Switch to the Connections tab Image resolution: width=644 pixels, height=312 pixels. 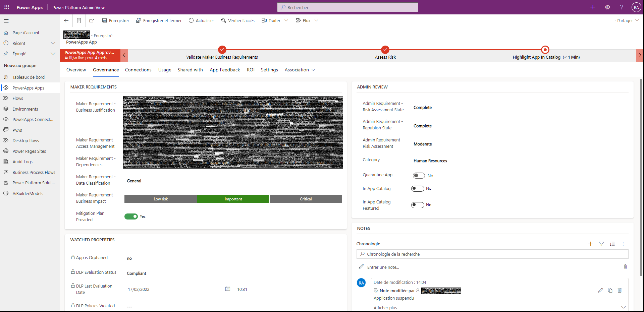(138, 70)
